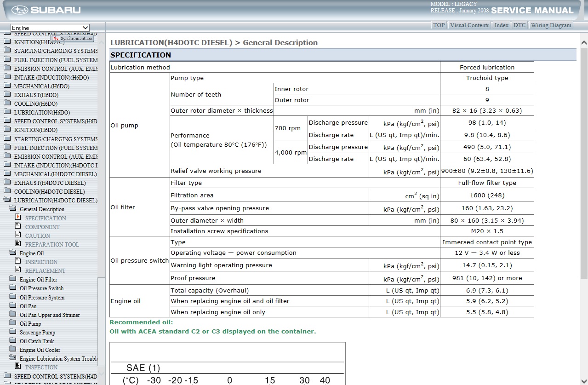Open the Wiring Diagram tab
Viewport: 588px width, 385px height.
click(551, 25)
